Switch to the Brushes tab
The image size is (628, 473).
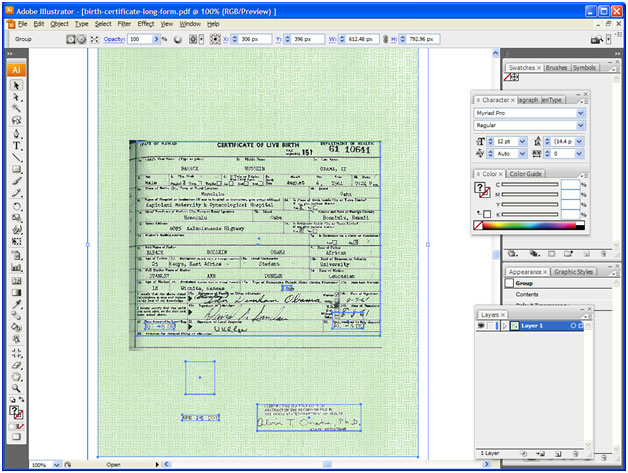pyautogui.click(x=556, y=68)
